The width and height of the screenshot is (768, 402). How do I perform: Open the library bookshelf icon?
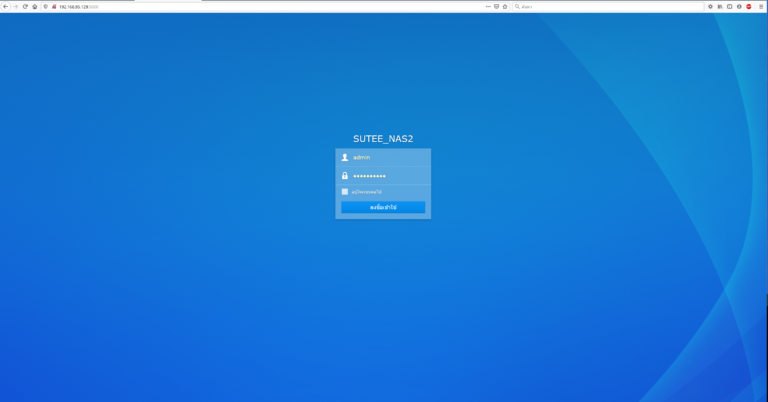click(720, 6)
